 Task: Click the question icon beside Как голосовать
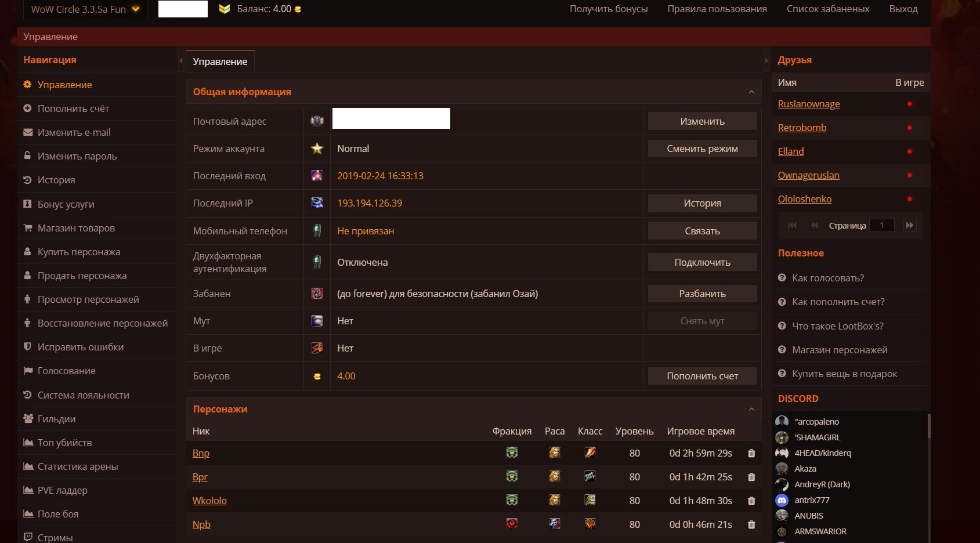(782, 278)
